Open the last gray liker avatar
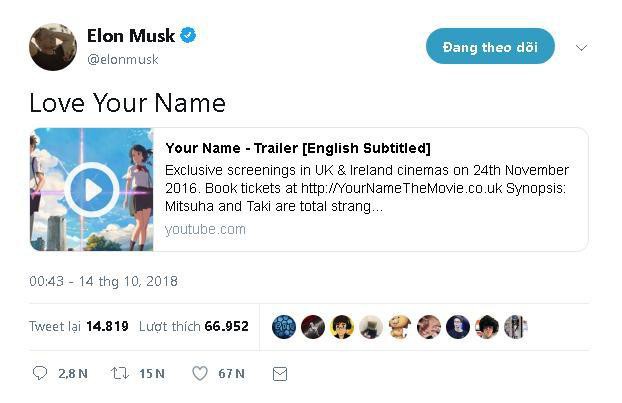This screenshot has height=403, width=622. click(516, 327)
